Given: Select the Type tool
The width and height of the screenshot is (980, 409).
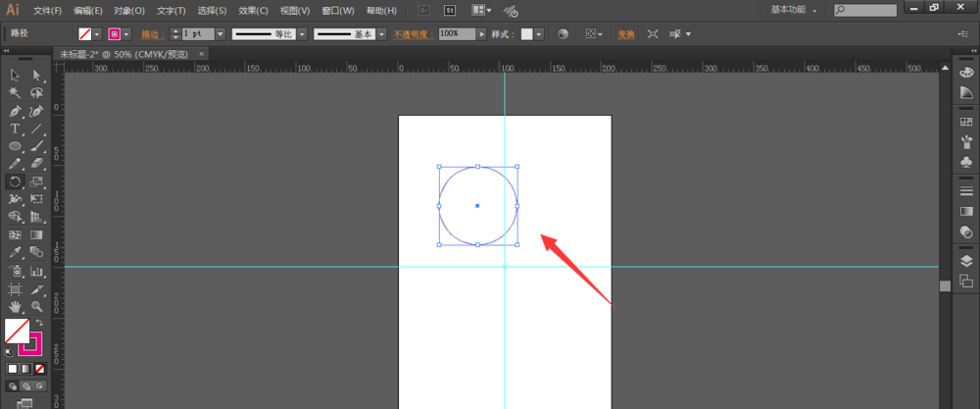Looking at the screenshot, I should [x=15, y=128].
